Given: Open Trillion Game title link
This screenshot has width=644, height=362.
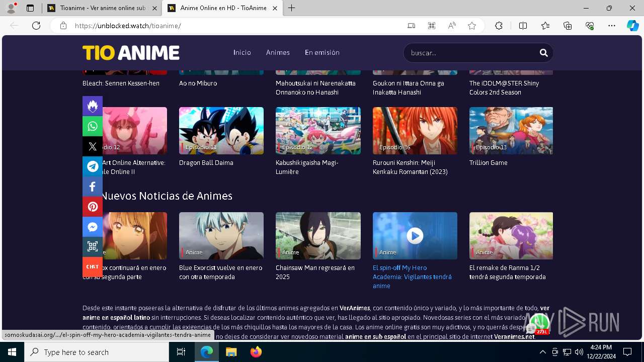Looking at the screenshot, I should coord(488,163).
